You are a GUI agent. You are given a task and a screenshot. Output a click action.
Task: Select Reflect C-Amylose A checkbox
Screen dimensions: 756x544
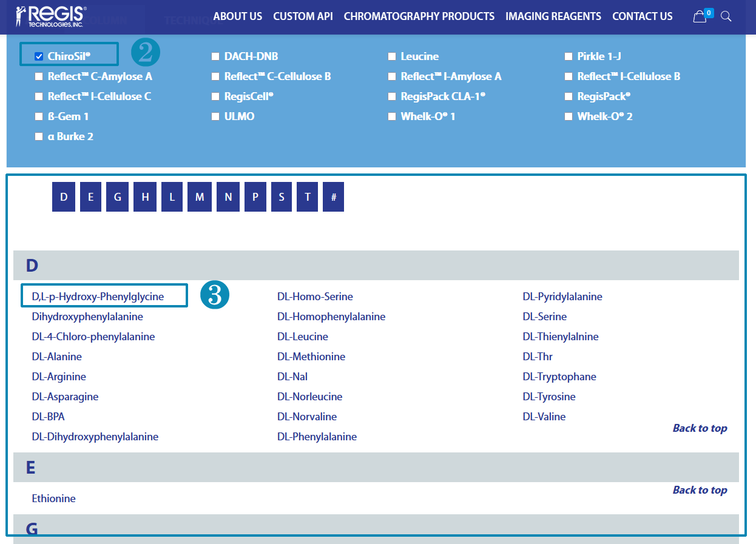39,76
